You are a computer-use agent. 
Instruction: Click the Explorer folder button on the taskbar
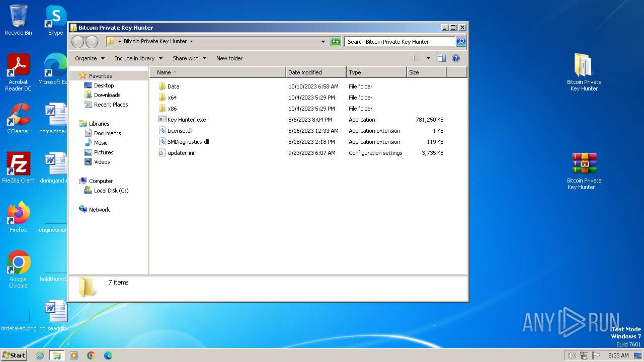tap(57, 355)
